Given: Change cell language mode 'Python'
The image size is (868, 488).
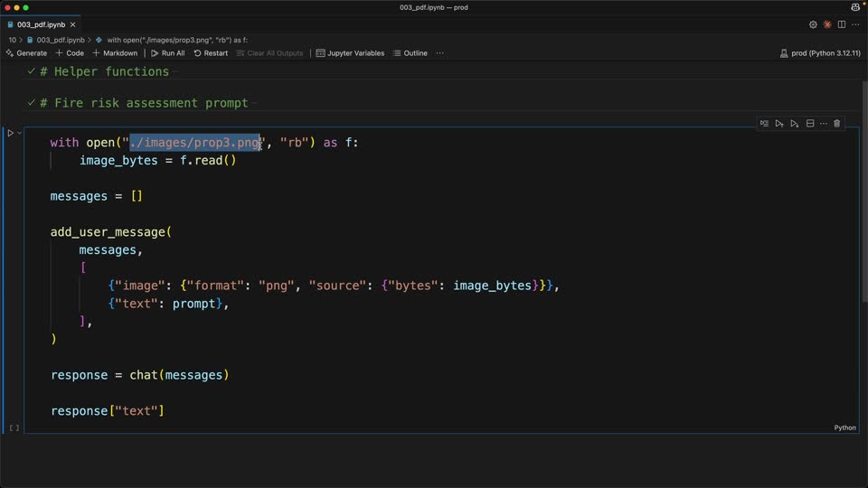Looking at the screenshot, I should pos(844,427).
